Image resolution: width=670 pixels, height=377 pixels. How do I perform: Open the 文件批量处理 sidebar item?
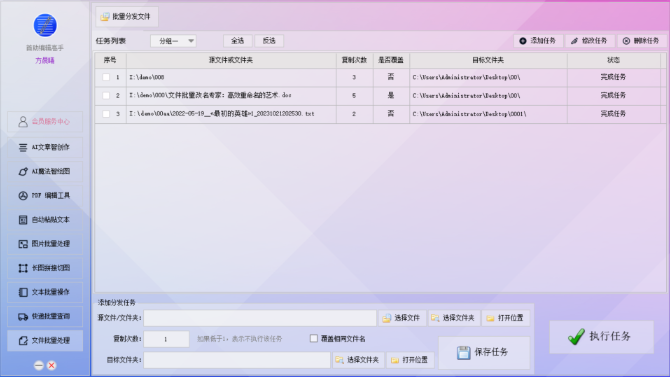(x=45, y=341)
